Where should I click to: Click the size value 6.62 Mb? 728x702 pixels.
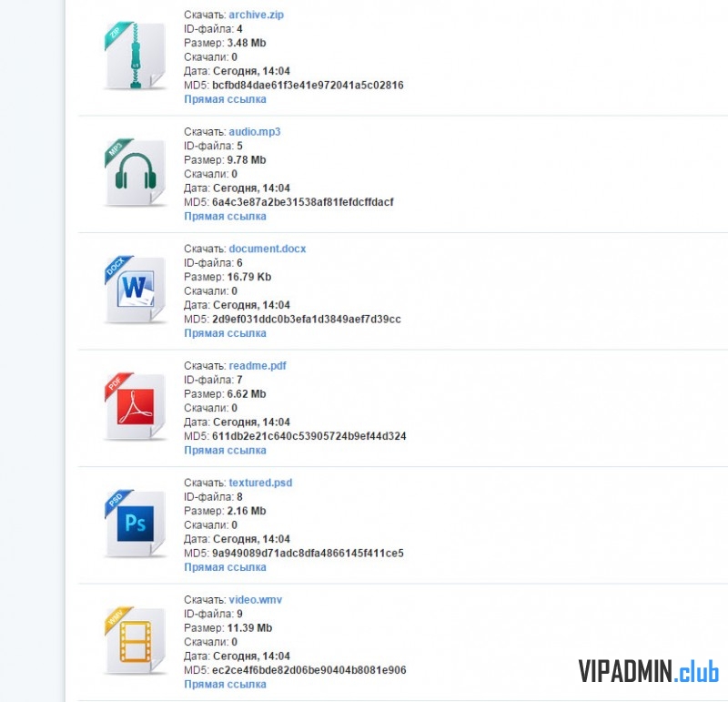(x=247, y=394)
